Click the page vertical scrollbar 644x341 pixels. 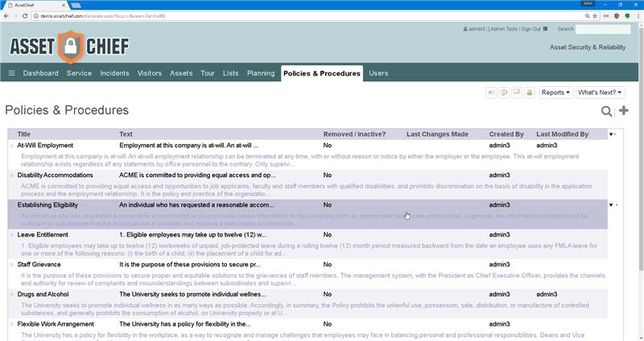click(641, 148)
